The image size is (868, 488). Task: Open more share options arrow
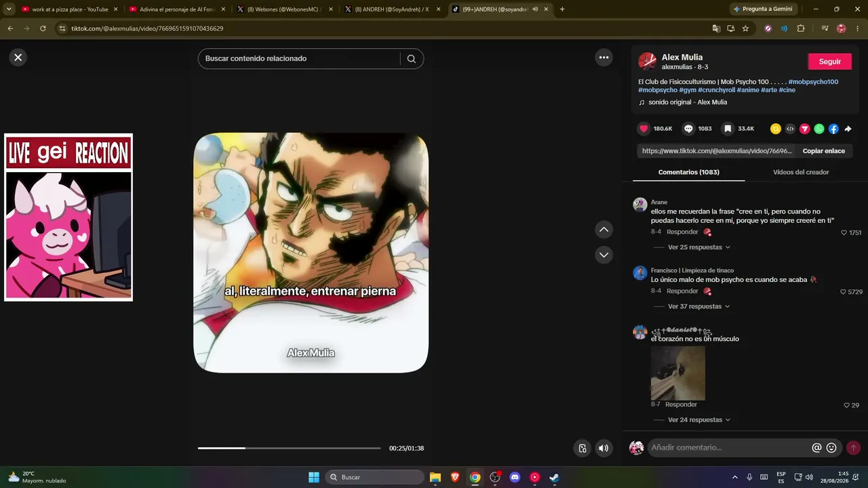(x=848, y=129)
